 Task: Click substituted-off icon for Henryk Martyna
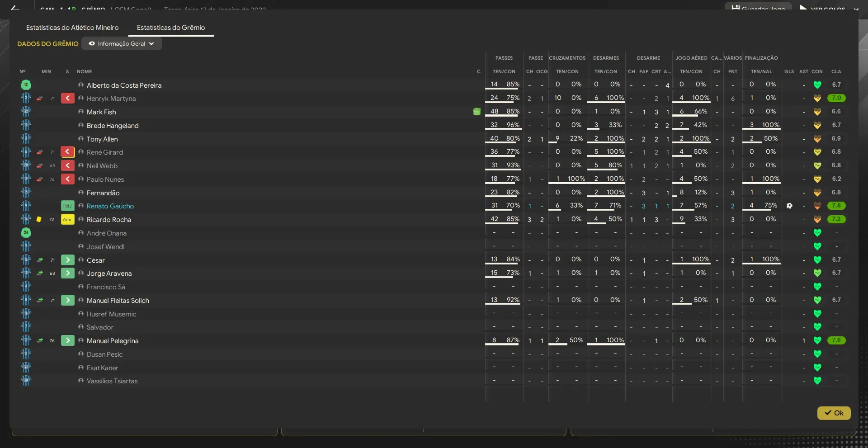pos(67,98)
